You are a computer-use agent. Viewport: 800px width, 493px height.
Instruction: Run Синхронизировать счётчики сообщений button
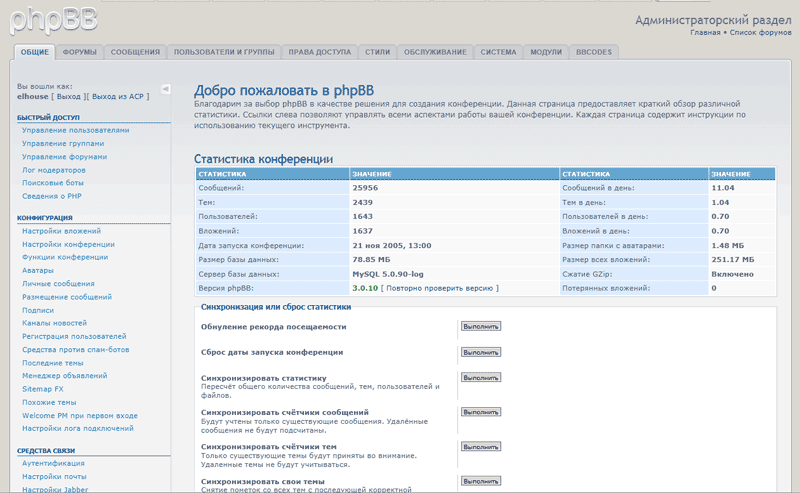pyautogui.click(x=481, y=412)
